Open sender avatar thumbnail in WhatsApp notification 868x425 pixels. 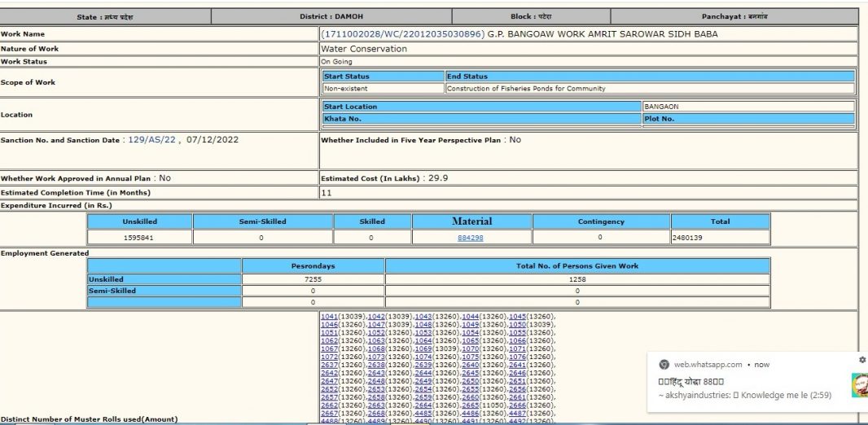[x=859, y=385]
